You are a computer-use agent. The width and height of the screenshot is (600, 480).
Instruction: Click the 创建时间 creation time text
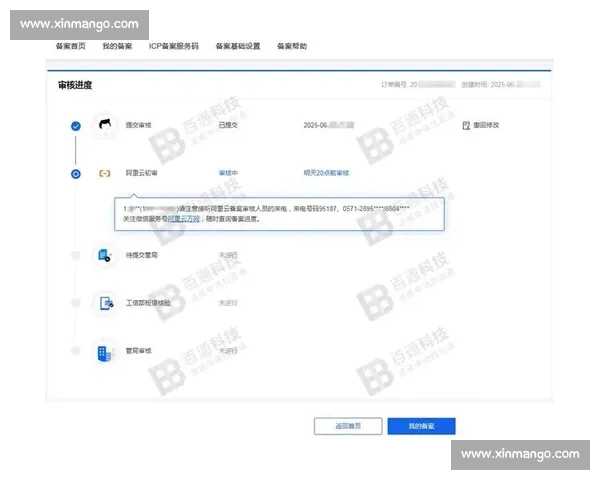(x=501, y=85)
